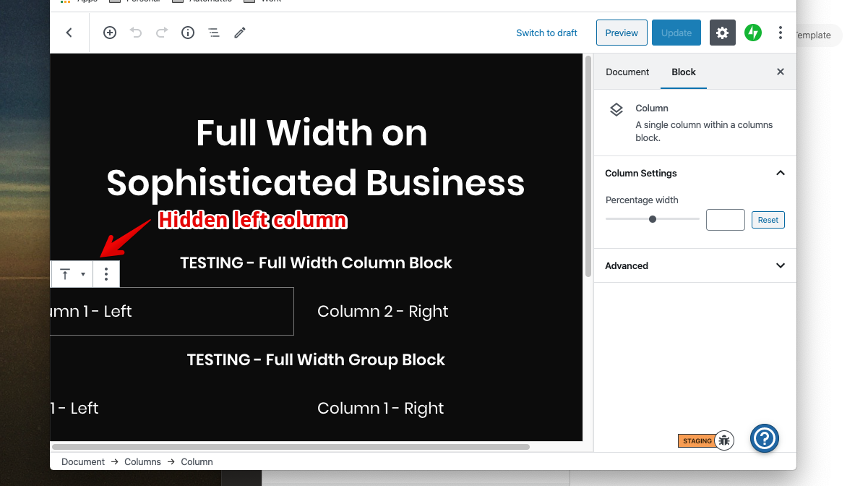Click Columns in the breadcrumb bar
Screen dimensions: 868x486
(x=142, y=461)
